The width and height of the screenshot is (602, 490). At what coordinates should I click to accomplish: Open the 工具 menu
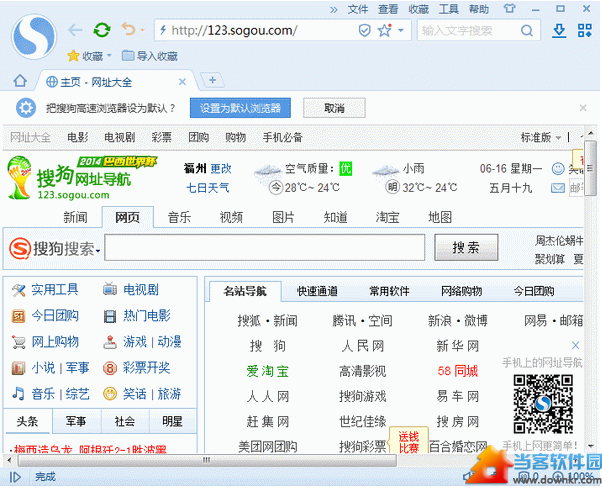(x=449, y=9)
